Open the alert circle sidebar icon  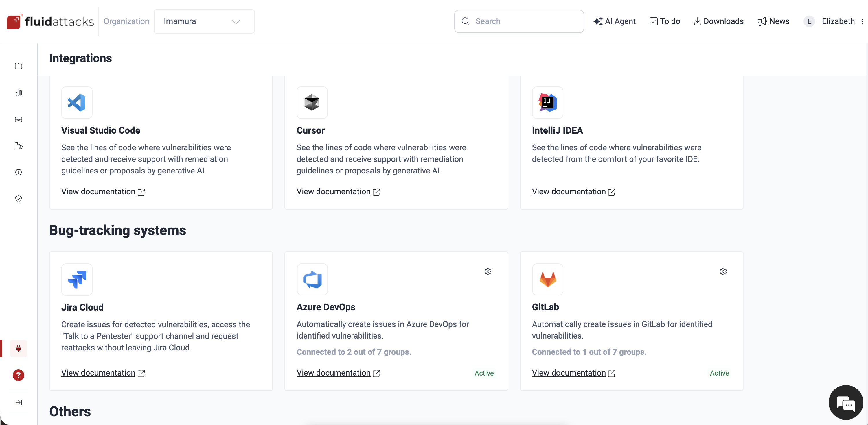coord(19,172)
